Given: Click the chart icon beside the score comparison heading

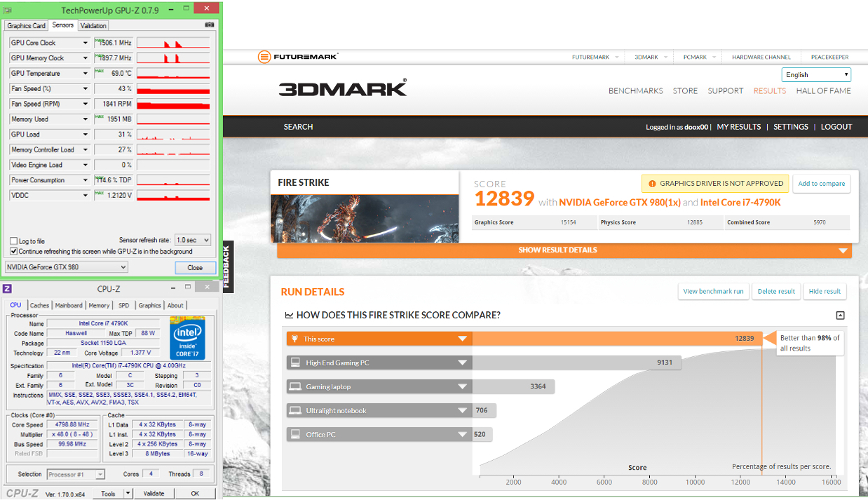Looking at the screenshot, I should point(288,316).
